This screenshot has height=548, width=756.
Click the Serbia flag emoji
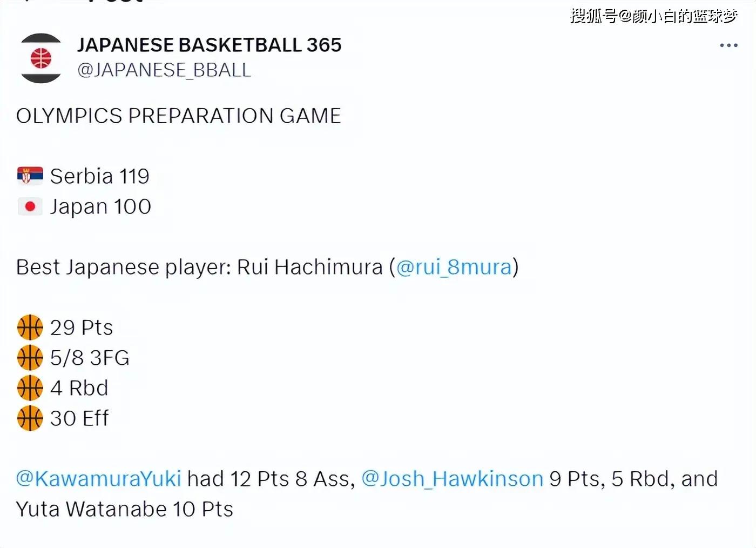pyautogui.click(x=30, y=176)
